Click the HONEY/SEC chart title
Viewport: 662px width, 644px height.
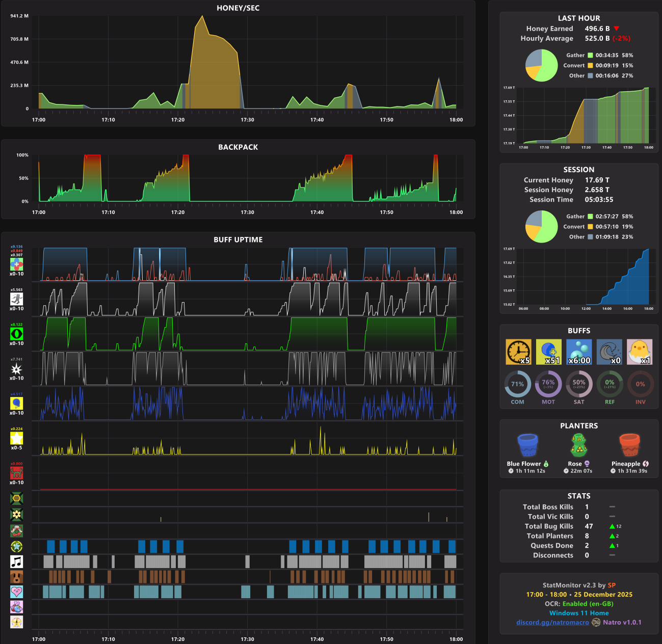tap(238, 8)
